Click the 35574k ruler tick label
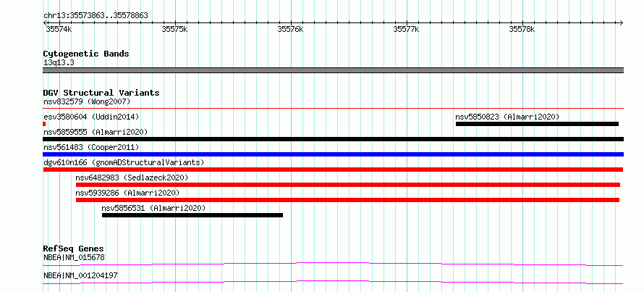Screen dimensions: 644x292 point(59,29)
